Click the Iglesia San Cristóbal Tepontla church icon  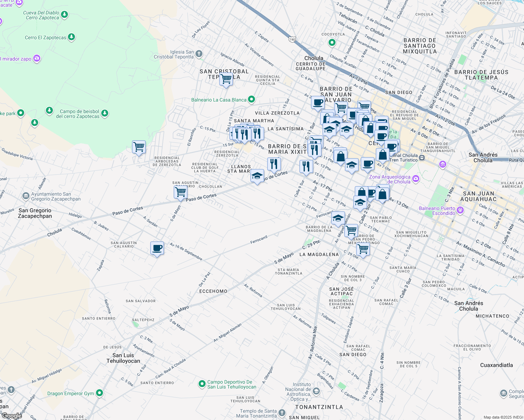pos(200,53)
